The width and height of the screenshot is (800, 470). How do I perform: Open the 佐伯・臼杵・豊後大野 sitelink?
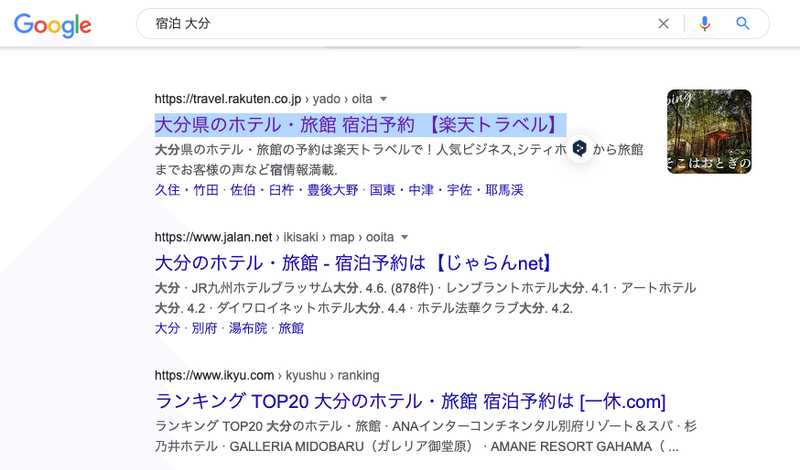pyautogui.click(x=294, y=190)
